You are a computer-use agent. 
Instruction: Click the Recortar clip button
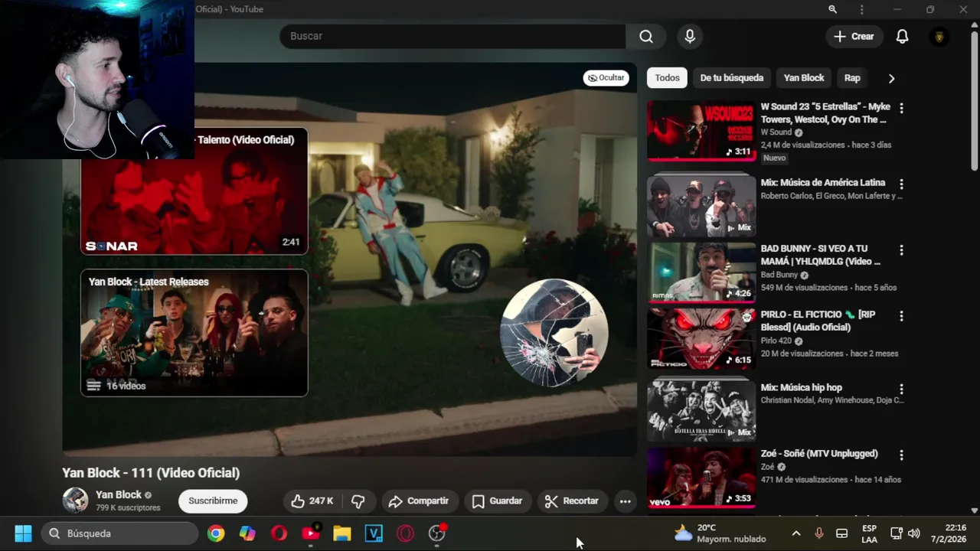click(571, 501)
